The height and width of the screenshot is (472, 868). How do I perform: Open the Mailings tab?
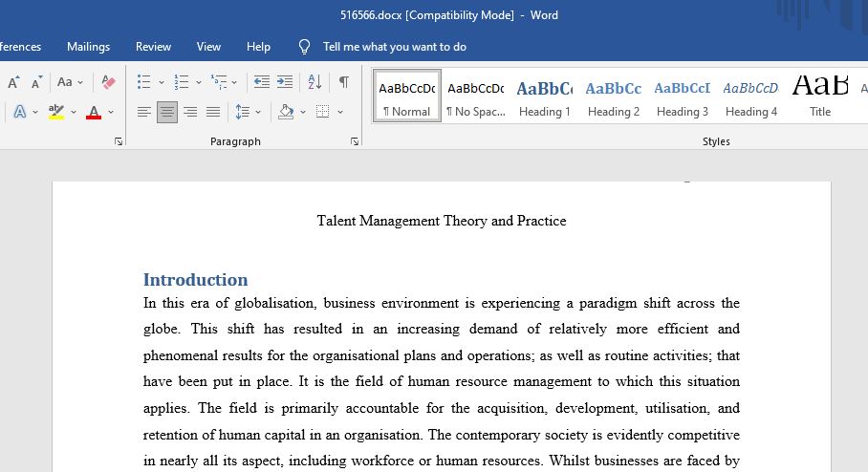[89, 47]
